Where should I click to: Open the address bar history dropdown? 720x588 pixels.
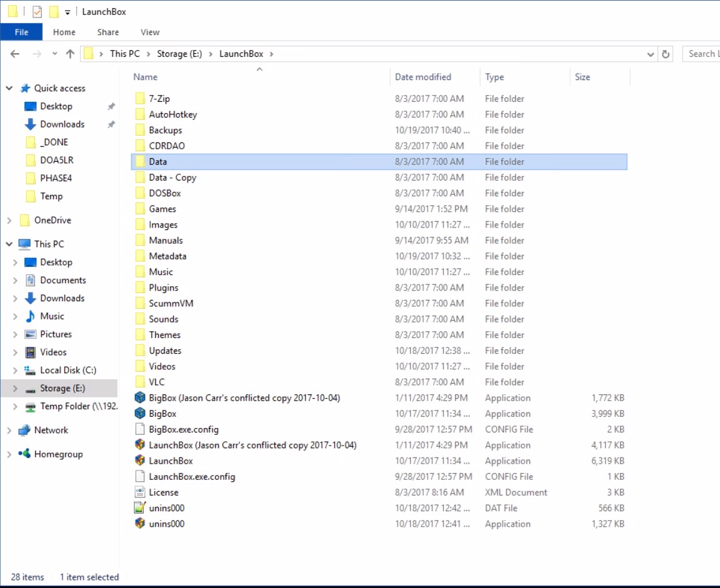click(x=650, y=54)
